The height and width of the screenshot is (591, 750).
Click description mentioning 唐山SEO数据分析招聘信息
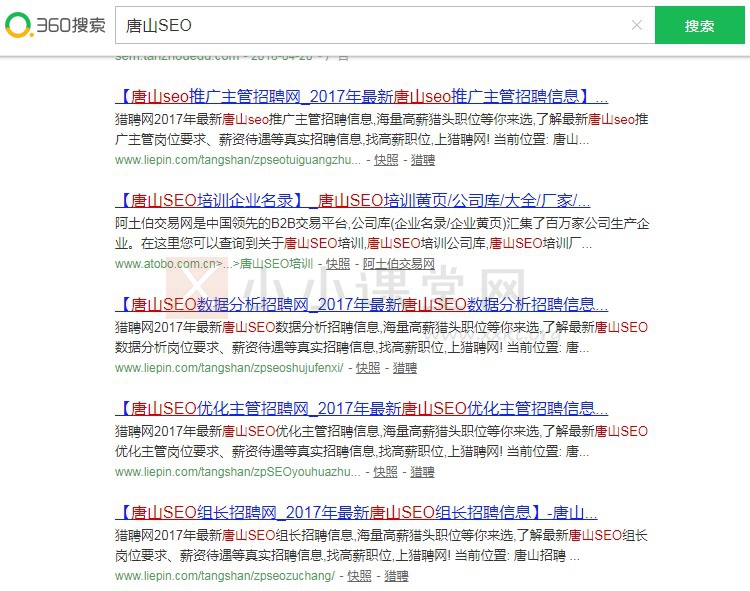(382, 337)
